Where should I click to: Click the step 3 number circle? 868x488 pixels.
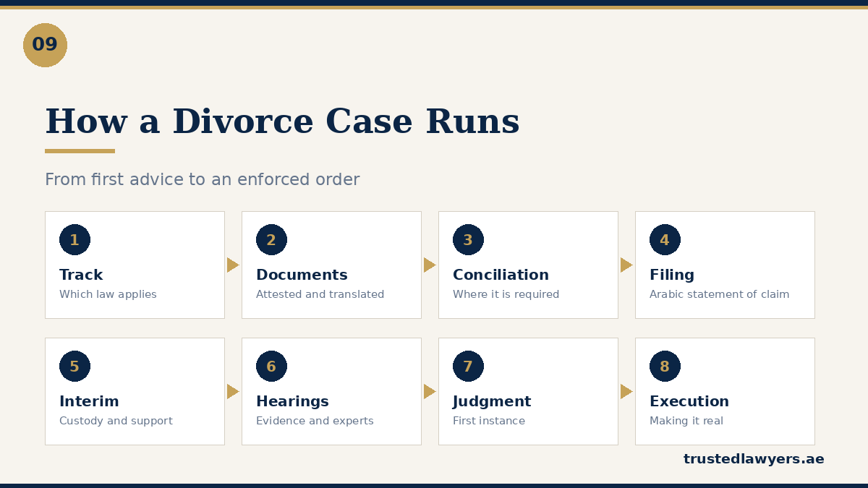(468, 240)
